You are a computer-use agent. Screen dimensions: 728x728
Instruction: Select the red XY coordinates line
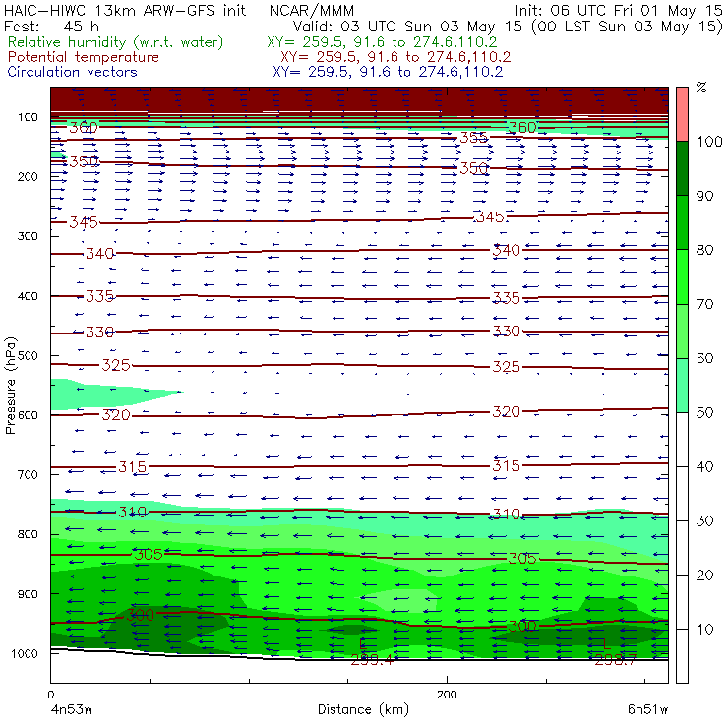[395, 57]
